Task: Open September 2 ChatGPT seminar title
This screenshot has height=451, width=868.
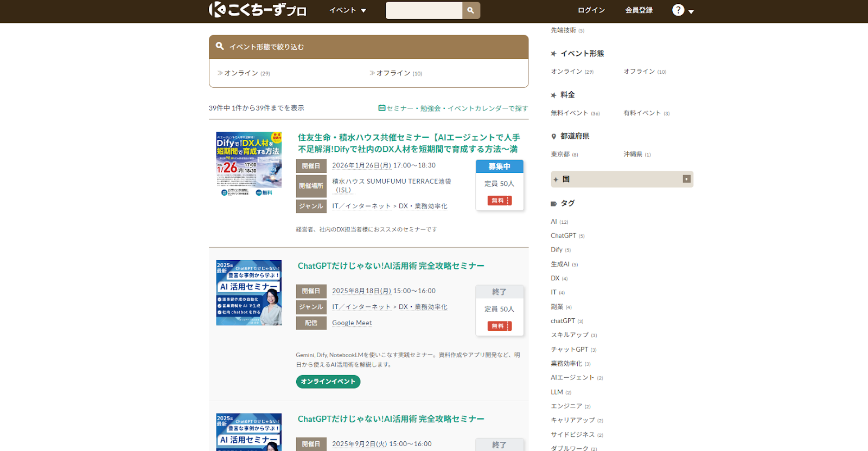Action: 391,419
